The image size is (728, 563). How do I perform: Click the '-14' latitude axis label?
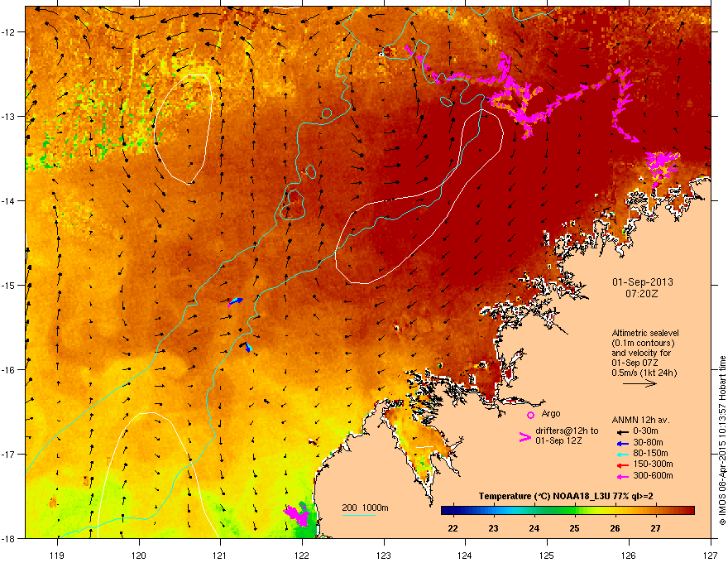(x=8, y=200)
